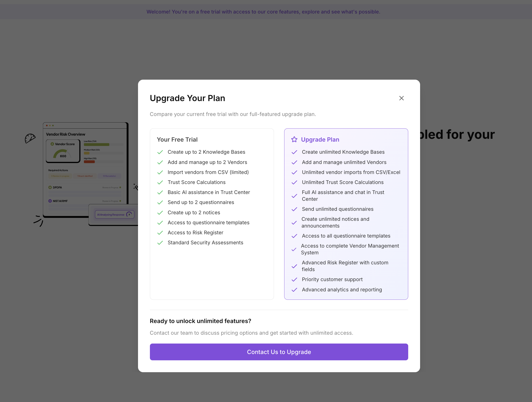Click checkmark beside Create up to 2 Knowledge Bases
Viewport: 532px width, 402px height.
(160, 152)
